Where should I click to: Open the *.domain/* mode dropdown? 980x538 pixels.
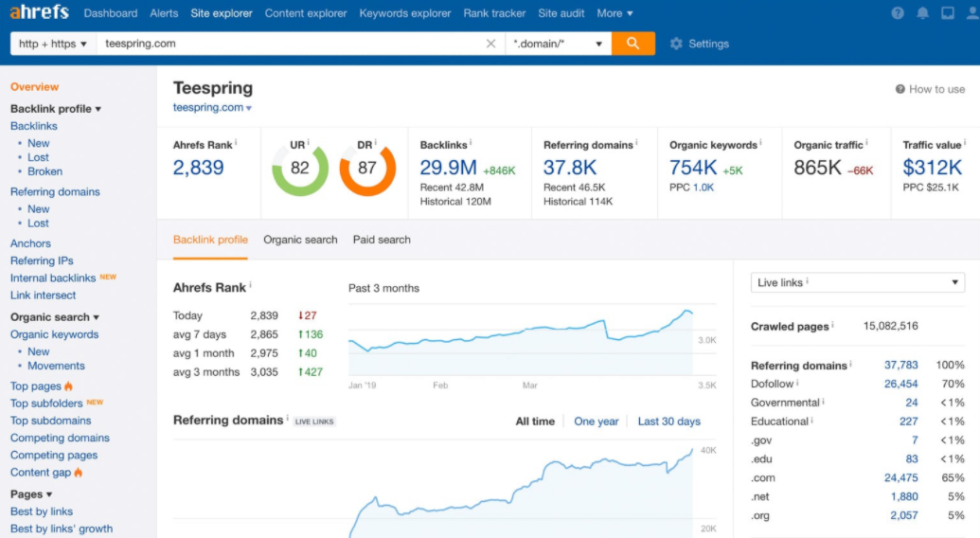[x=558, y=44]
